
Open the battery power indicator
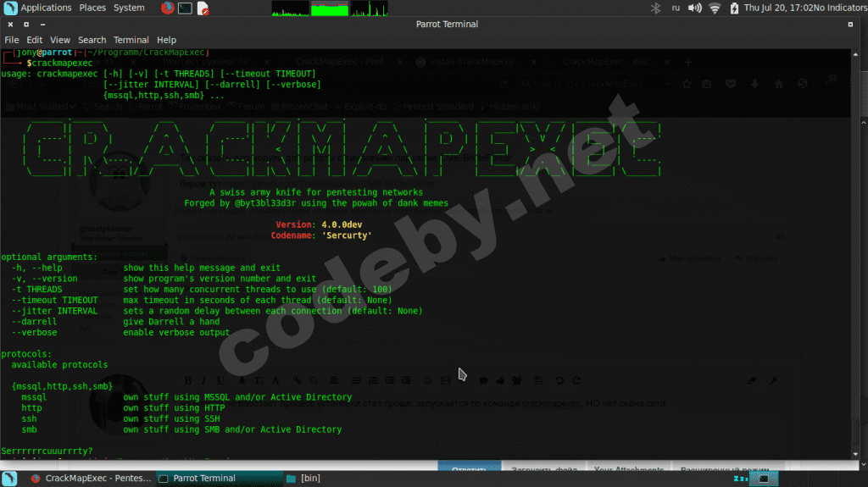click(x=734, y=8)
